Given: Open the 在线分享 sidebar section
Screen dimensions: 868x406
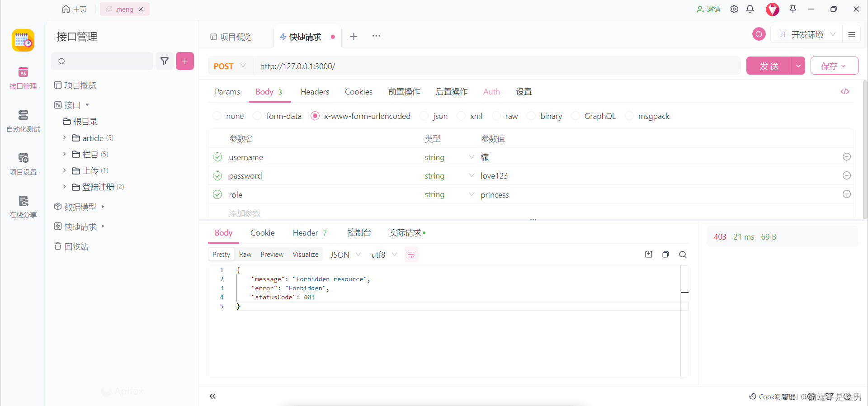Looking at the screenshot, I should tap(23, 207).
